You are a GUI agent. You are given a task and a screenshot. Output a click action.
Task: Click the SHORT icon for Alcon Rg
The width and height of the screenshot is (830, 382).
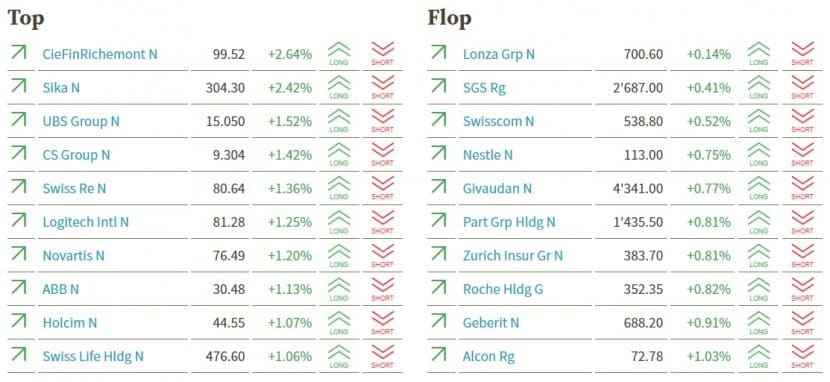pos(802,357)
